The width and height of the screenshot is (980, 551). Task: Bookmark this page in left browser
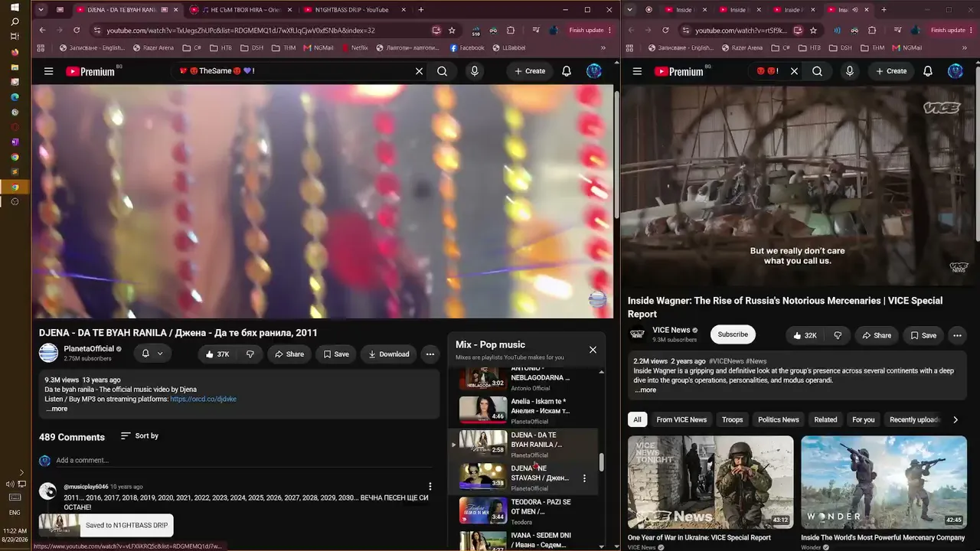pos(452,31)
